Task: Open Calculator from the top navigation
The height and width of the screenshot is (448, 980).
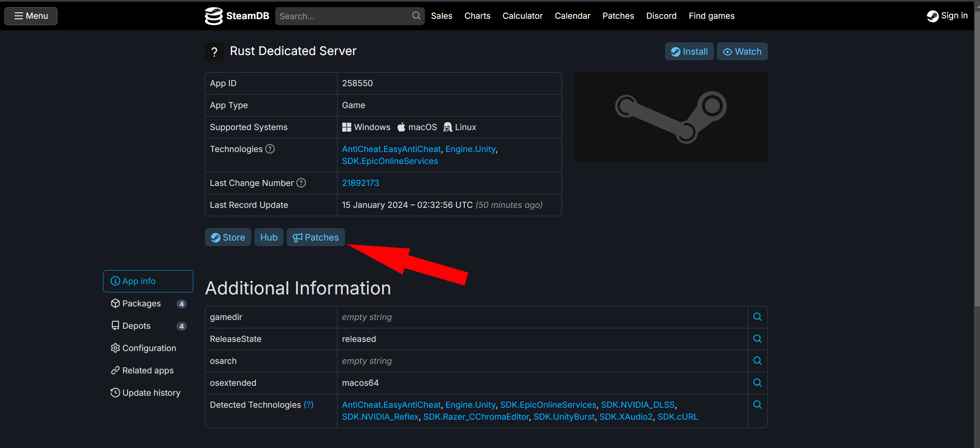Action: coord(522,16)
